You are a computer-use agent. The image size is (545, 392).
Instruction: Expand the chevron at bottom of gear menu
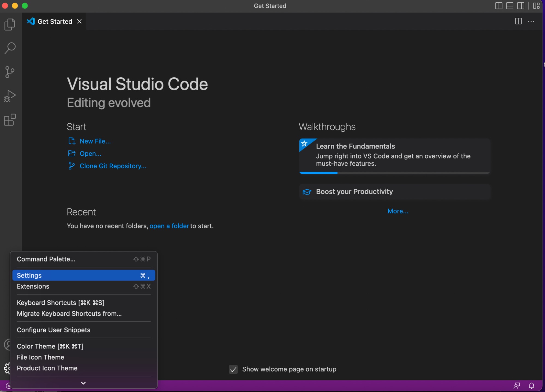pos(83,383)
